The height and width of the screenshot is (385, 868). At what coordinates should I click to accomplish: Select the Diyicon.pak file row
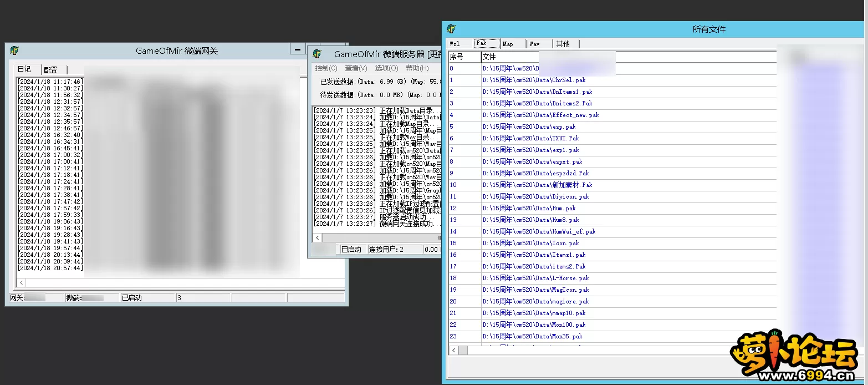click(612, 197)
